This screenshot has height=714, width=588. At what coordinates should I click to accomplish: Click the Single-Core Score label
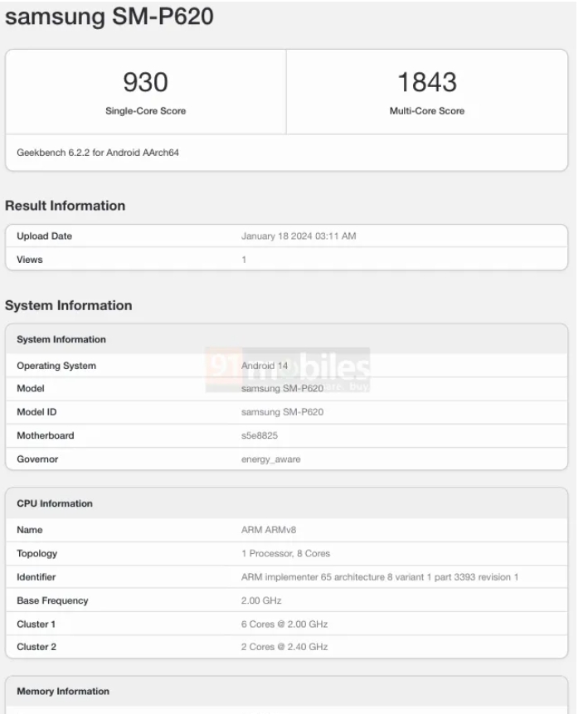pos(145,111)
